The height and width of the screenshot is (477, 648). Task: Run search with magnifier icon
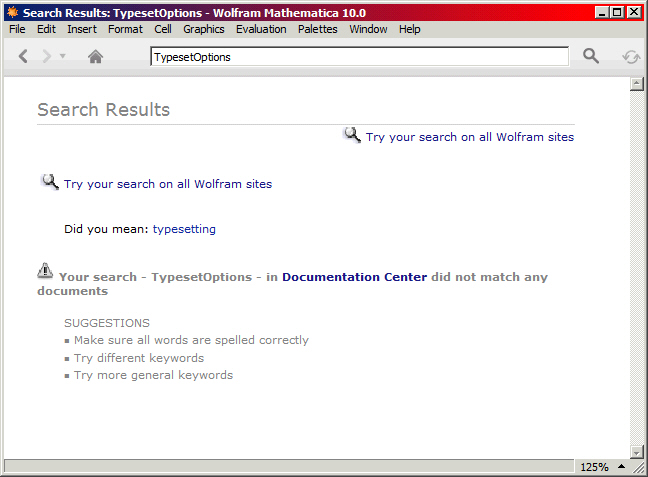point(591,56)
